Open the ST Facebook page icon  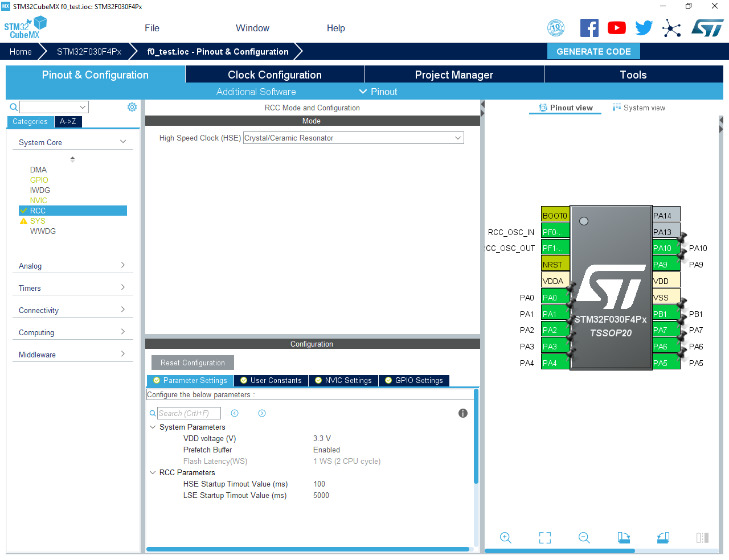click(x=589, y=28)
